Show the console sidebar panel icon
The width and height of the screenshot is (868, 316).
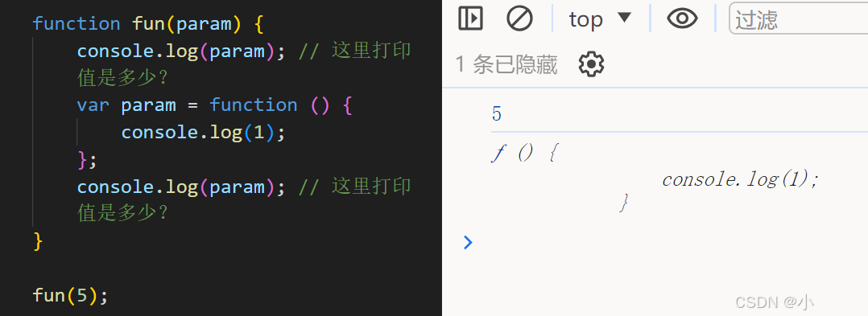(x=471, y=18)
